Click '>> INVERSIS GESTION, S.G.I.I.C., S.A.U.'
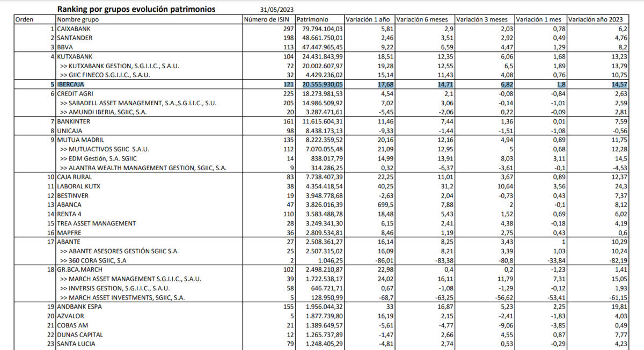644x350 pixels. tap(122, 288)
